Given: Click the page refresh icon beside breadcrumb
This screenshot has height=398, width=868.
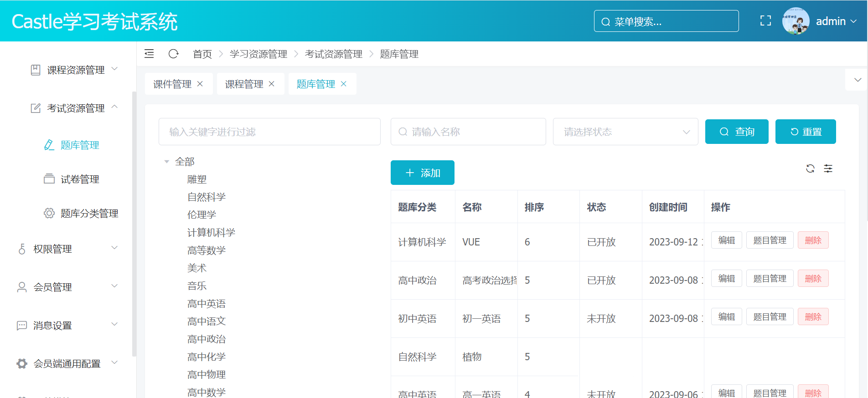Looking at the screenshot, I should pyautogui.click(x=173, y=54).
